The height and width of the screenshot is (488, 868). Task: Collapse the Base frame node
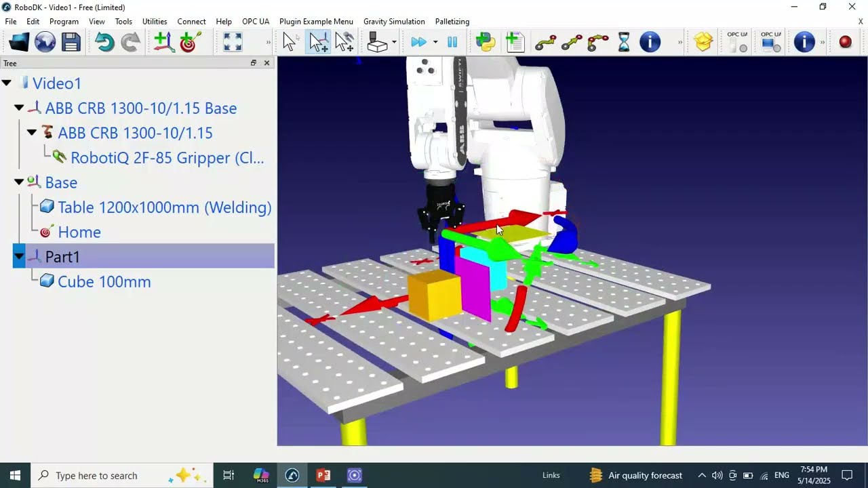19,182
